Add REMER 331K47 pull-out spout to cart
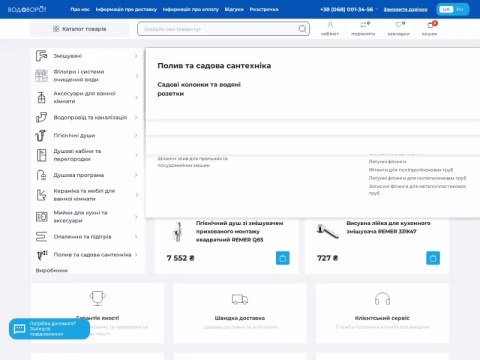480x360 pixels. click(433, 258)
